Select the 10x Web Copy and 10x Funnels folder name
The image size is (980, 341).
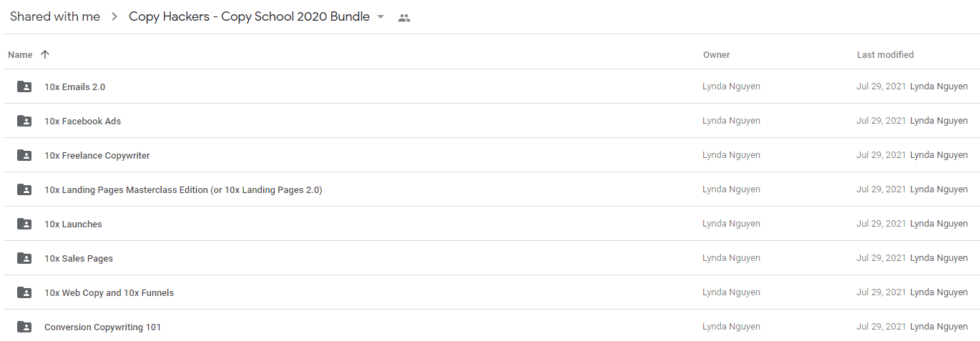pyautogui.click(x=109, y=293)
